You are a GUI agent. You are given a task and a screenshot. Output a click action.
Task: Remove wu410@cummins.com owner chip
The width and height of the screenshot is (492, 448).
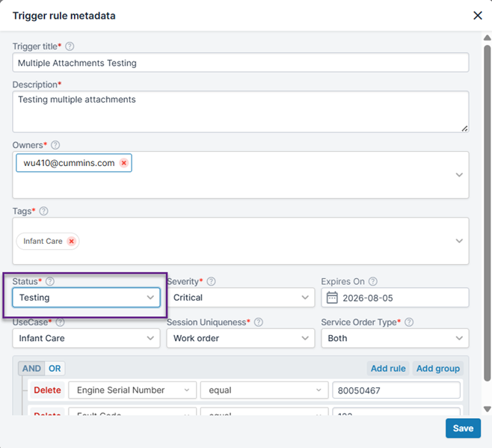pos(124,163)
